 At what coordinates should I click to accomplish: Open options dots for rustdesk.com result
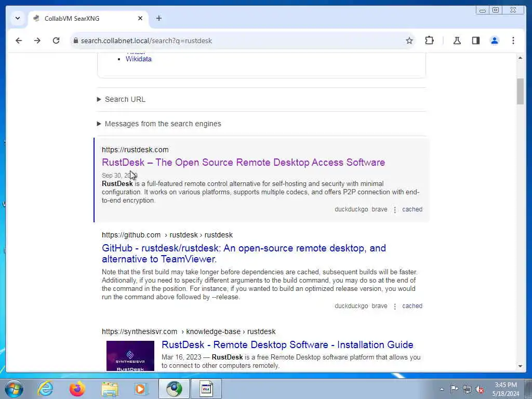395,210
